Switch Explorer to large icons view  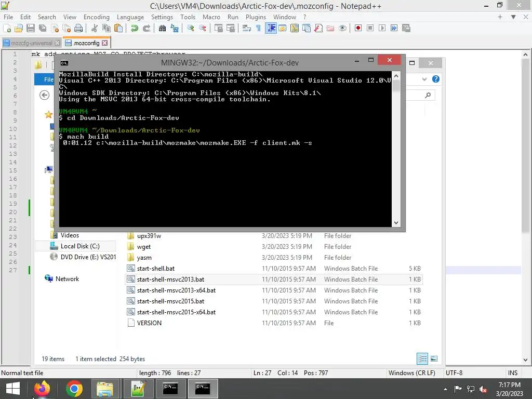coord(434,358)
